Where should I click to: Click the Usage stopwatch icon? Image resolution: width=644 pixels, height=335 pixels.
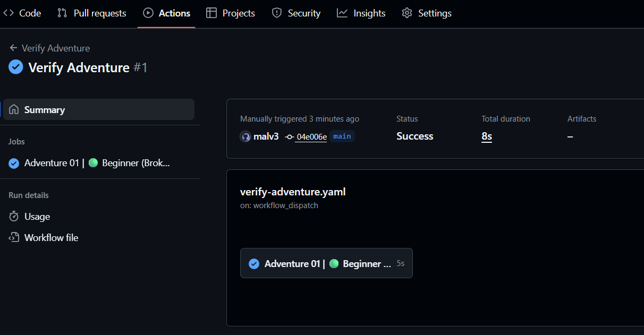pyautogui.click(x=14, y=217)
